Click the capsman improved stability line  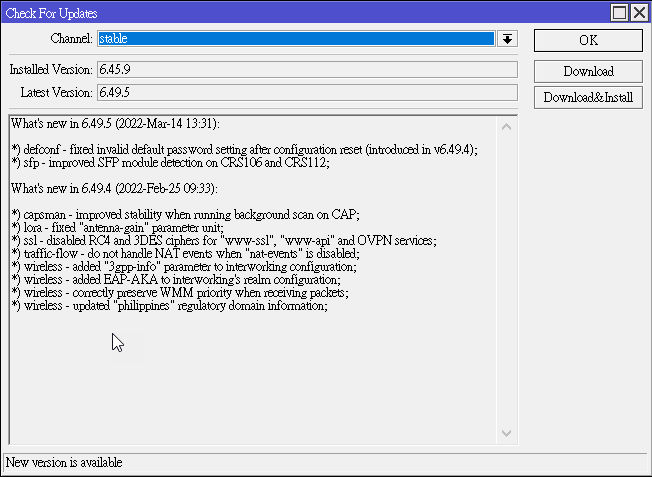click(x=185, y=215)
